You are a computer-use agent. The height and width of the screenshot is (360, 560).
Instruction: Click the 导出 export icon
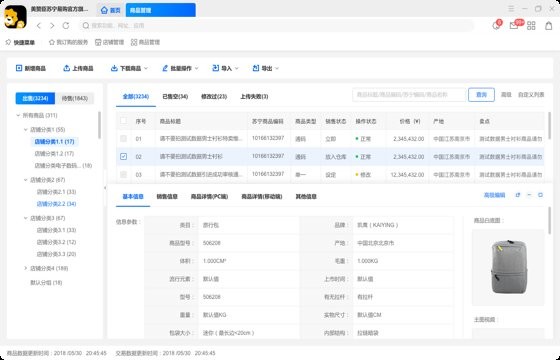pos(256,68)
